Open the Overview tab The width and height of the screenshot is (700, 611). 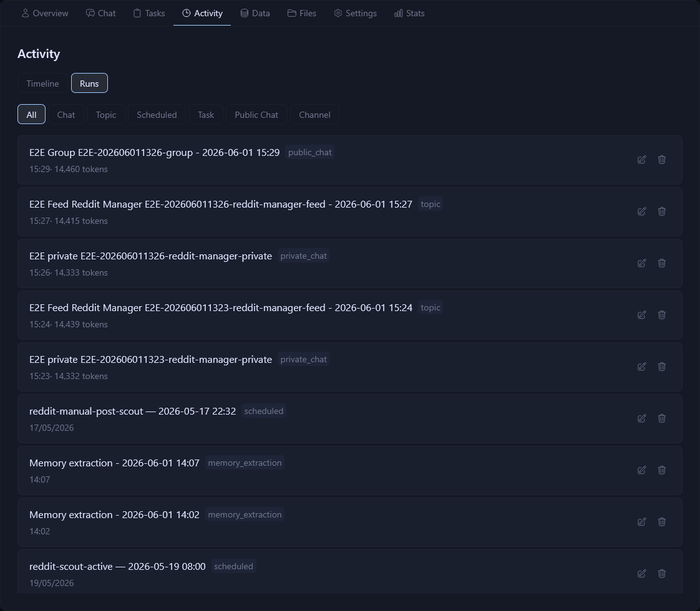point(45,13)
